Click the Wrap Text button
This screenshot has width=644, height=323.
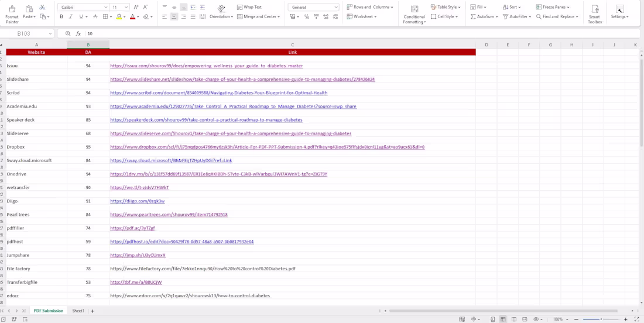[x=249, y=8]
